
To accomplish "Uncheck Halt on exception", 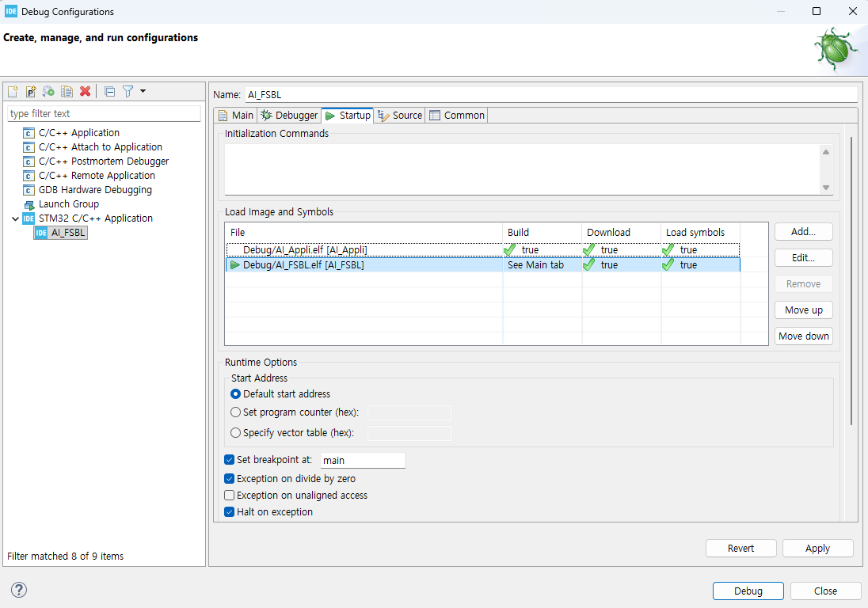I will [230, 512].
